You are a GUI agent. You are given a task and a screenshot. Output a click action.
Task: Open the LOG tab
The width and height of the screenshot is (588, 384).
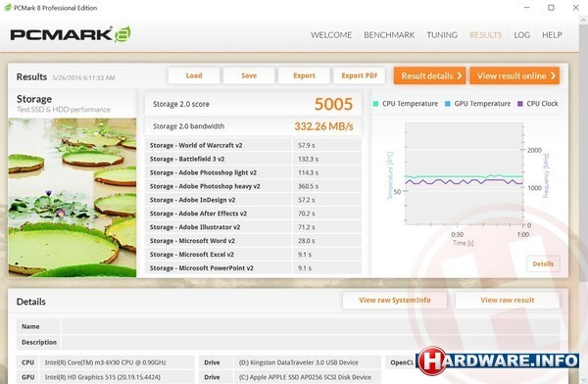coord(522,35)
